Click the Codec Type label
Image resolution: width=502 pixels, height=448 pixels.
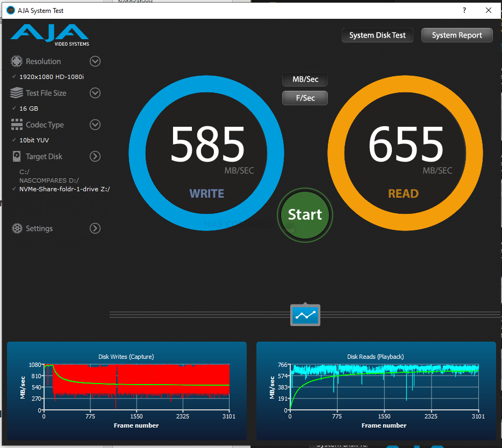(45, 125)
